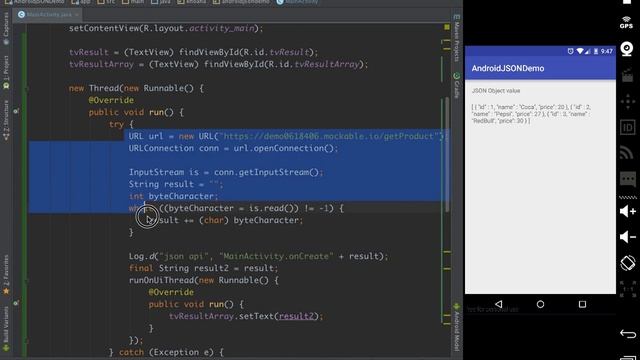Click 'new Thread(new Runnable()' line

[x=136, y=88]
